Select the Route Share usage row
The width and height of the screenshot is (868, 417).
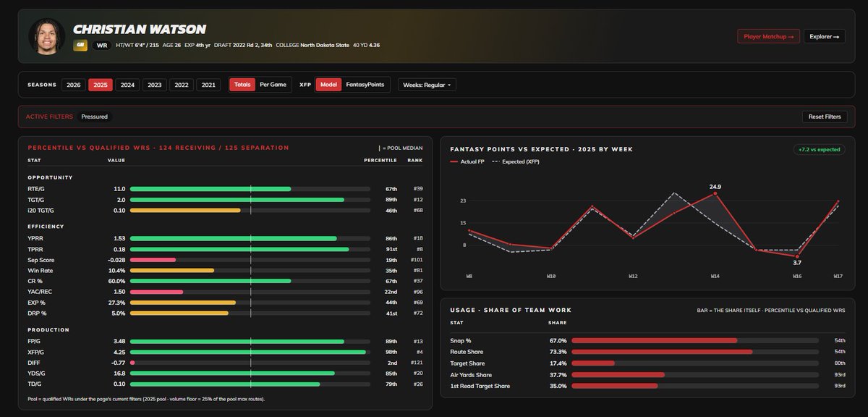tap(647, 352)
